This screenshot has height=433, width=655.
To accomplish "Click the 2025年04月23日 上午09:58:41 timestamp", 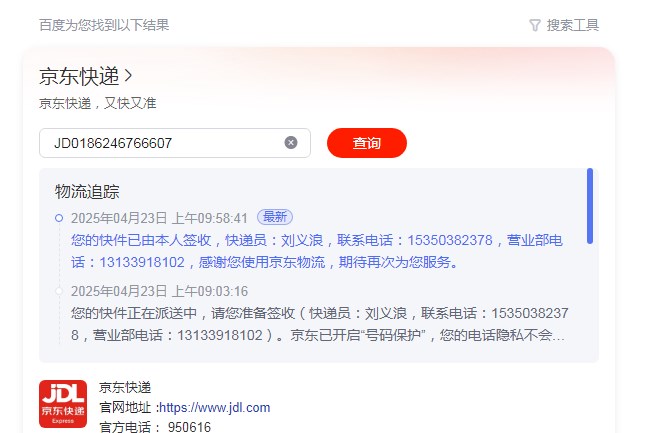I will coord(159,218).
